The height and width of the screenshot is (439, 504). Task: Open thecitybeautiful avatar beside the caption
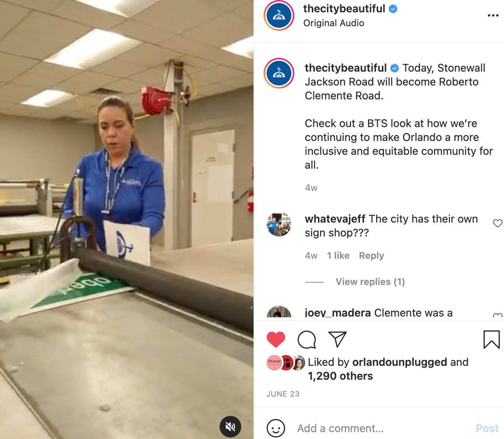click(x=279, y=73)
